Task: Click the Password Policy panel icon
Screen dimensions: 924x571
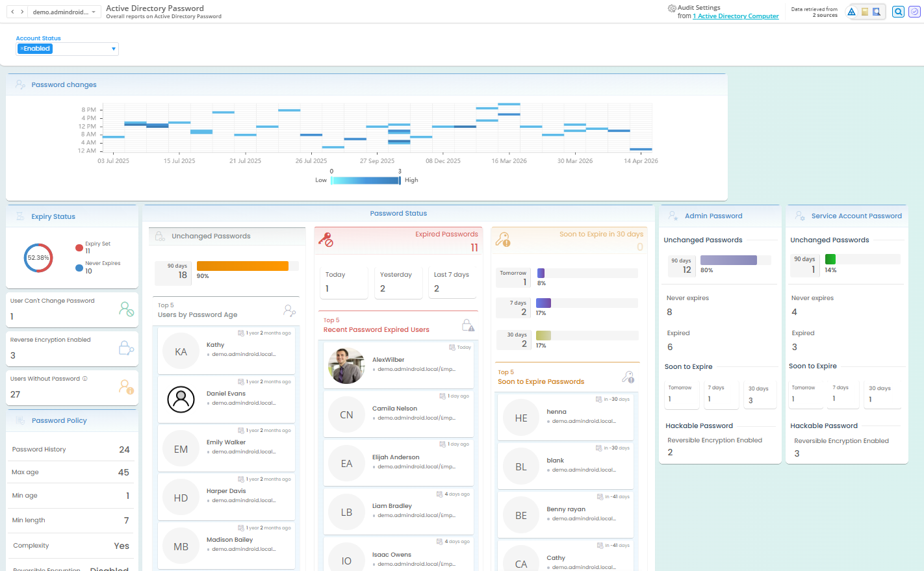Action: click(x=20, y=420)
